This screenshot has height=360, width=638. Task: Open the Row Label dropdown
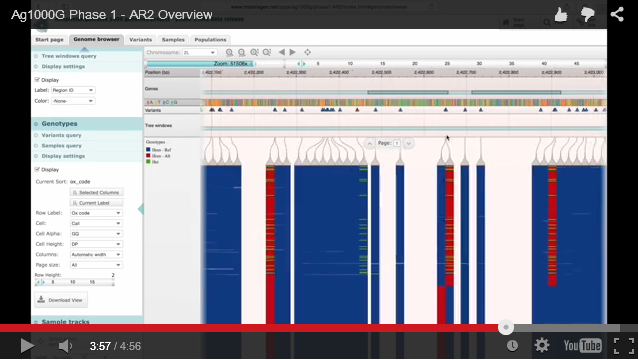tap(96, 213)
